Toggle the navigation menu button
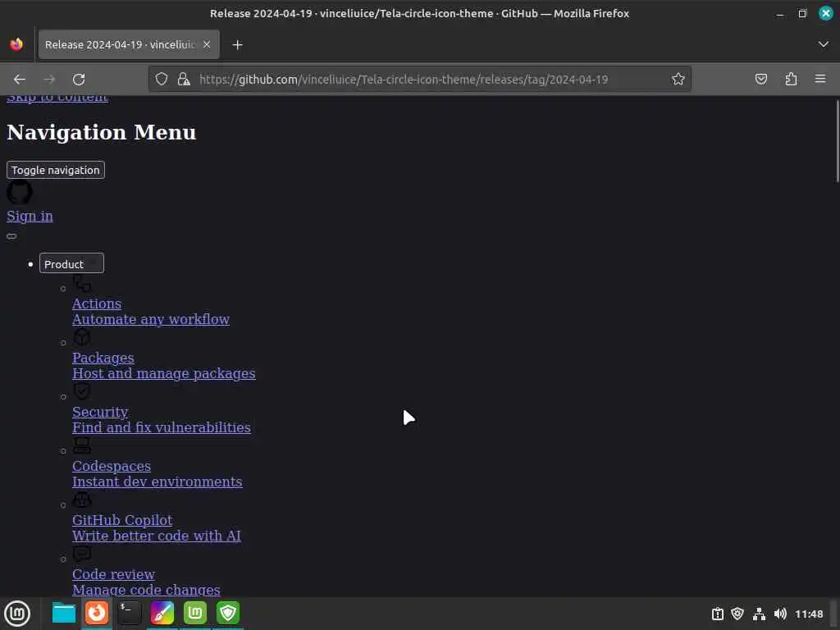The height and width of the screenshot is (630, 840). click(56, 170)
